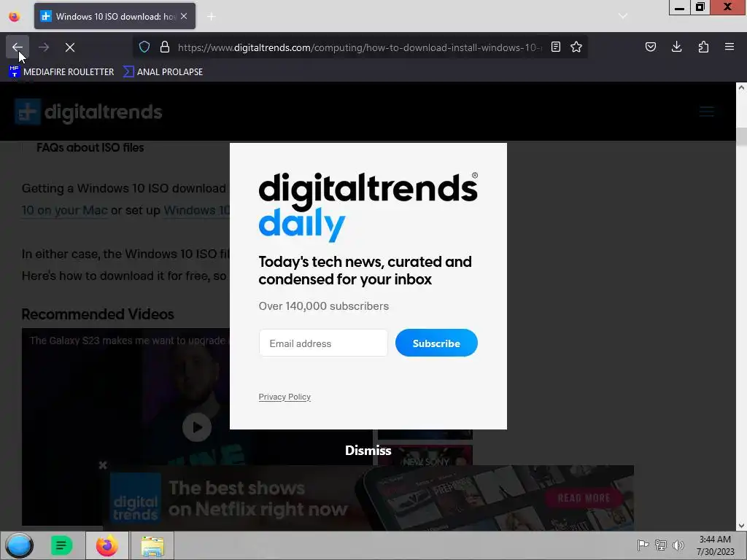Viewport: 747px width, 560px height.
Task: Close the Windows 10 ISO download tab
Action: pyautogui.click(x=184, y=16)
